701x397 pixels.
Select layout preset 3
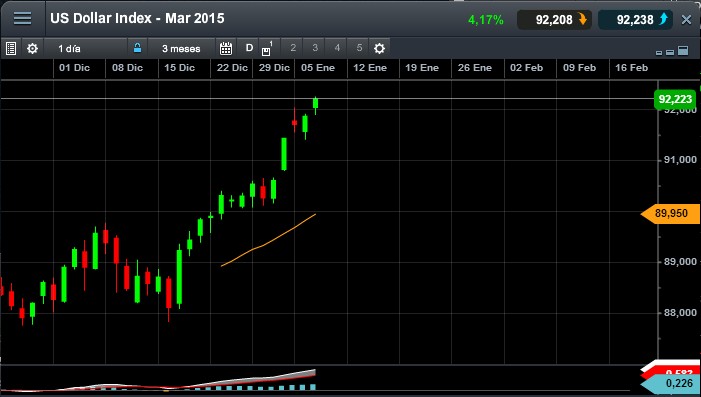pos(315,48)
